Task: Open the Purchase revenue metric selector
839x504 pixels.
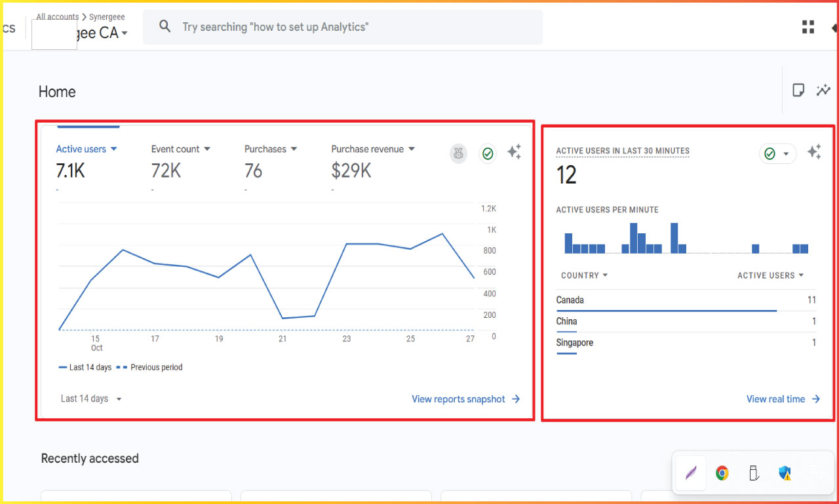Action: pyautogui.click(x=373, y=149)
